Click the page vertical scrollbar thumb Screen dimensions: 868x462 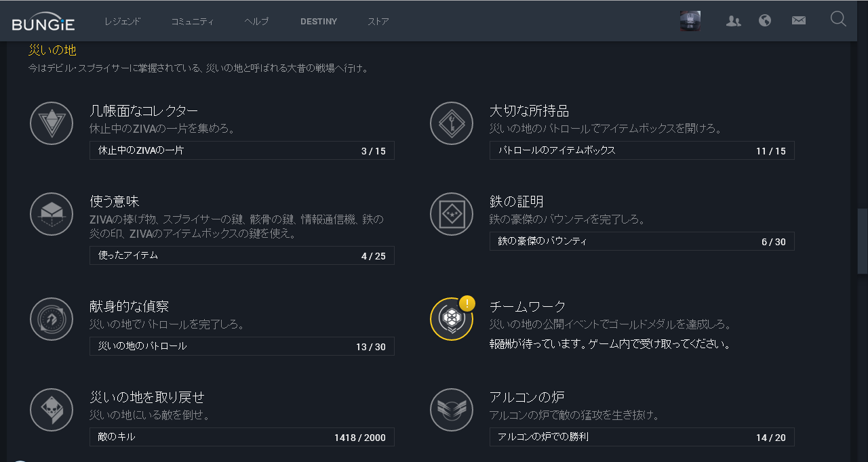[862, 240]
